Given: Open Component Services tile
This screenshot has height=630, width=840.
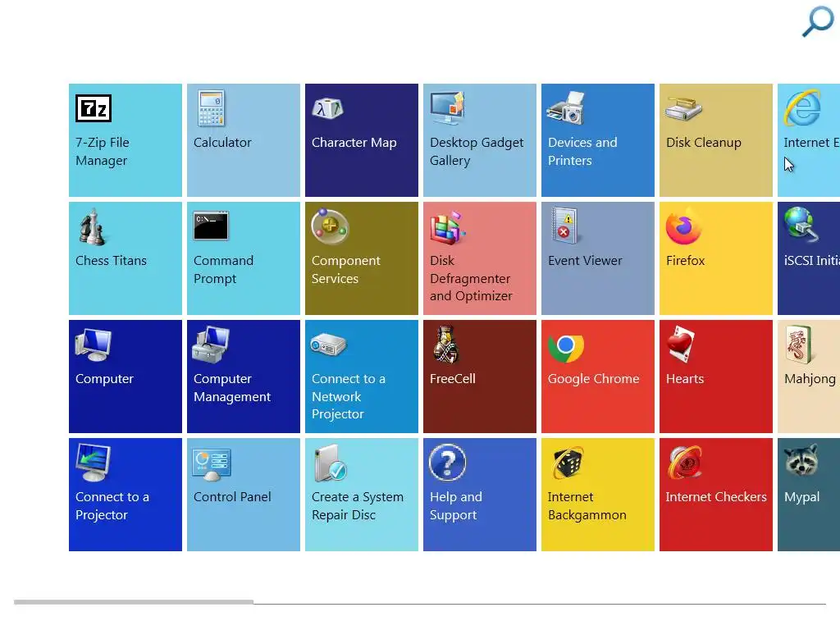Looking at the screenshot, I should [x=362, y=258].
